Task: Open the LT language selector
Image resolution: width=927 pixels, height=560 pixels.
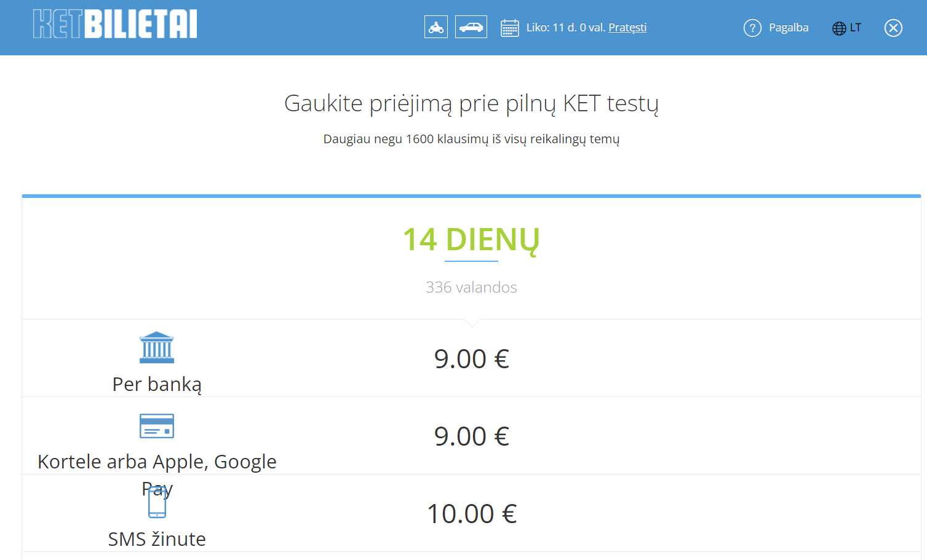Action: tap(856, 28)
